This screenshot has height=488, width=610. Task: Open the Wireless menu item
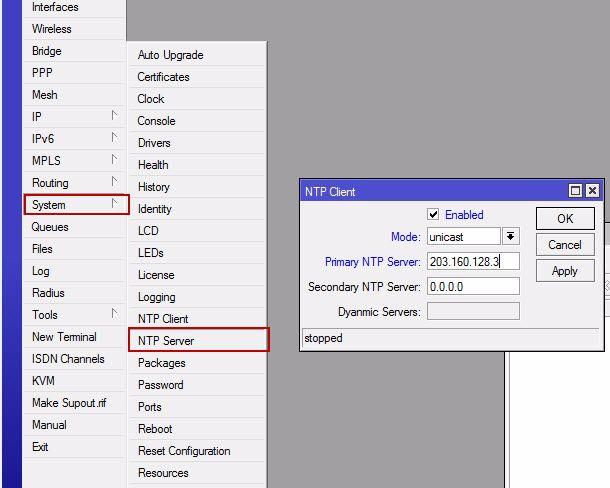coord(52,29)
